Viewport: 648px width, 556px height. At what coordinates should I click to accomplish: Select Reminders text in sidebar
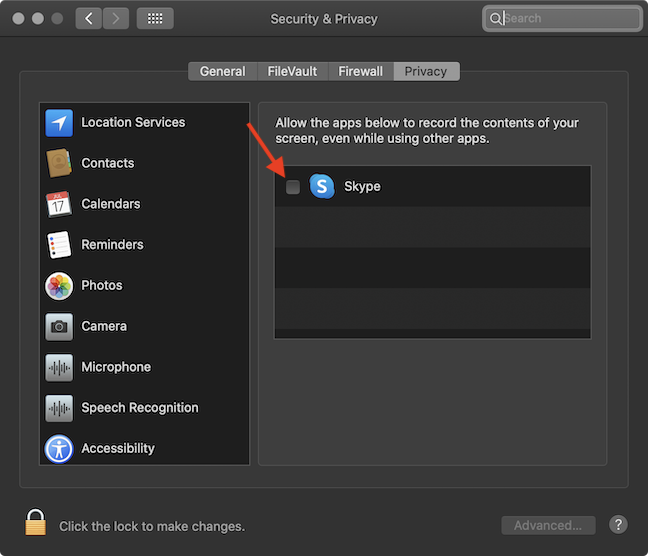(112, 244)
